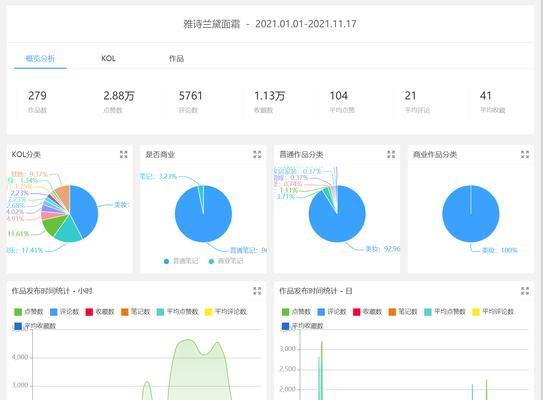Select the 17.41% slice label in KOL分类

(x=25, y=250)
